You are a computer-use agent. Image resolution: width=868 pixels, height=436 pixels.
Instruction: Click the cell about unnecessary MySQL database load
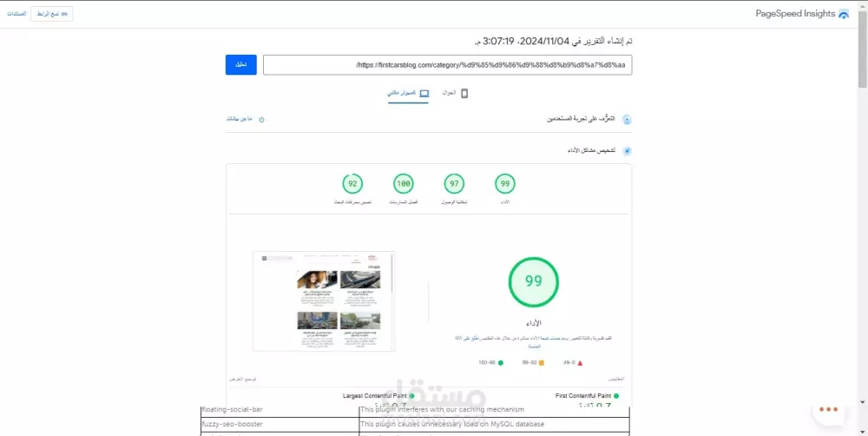point(495,425)
